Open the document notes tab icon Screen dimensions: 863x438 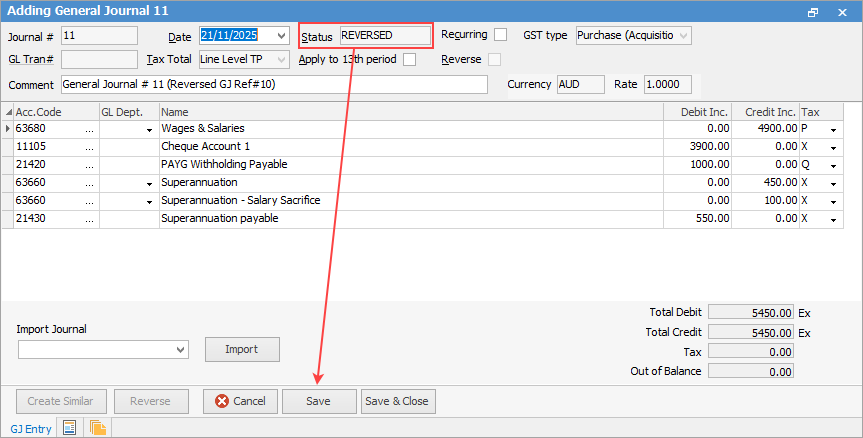[69, 428]
